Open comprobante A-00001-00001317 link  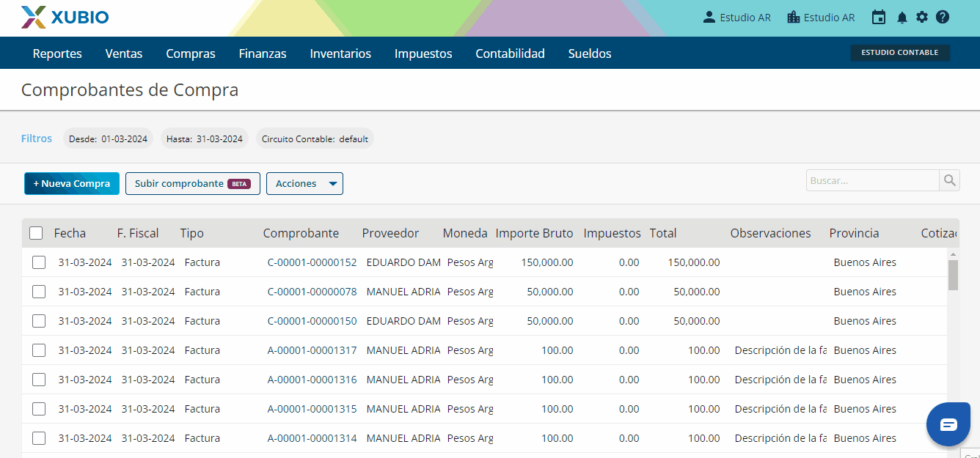[312, 350]
